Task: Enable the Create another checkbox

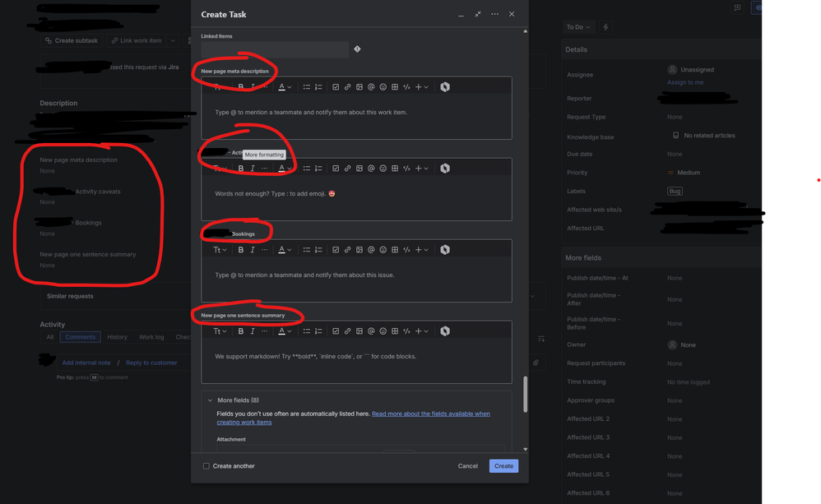Action: tap(206, 465)
